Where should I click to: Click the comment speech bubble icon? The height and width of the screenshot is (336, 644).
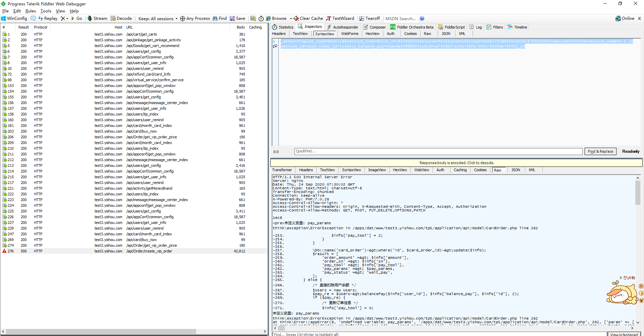33,18
